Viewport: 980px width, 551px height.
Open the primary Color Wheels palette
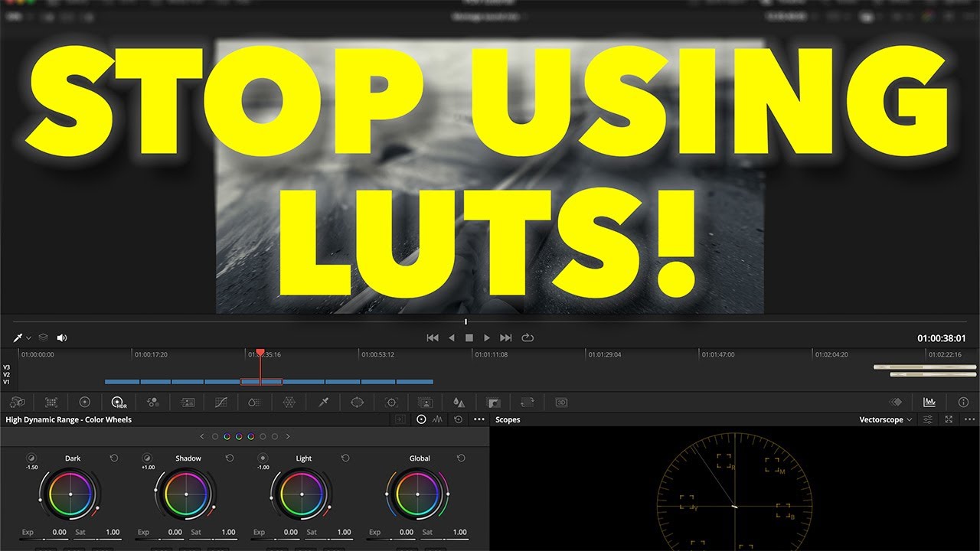coord(85,402)
